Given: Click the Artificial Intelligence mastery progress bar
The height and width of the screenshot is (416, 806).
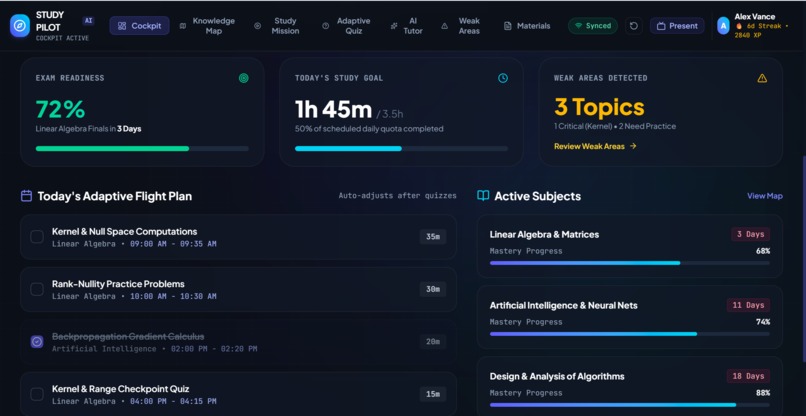Looking at the screenshot, I should coord(630,334).
